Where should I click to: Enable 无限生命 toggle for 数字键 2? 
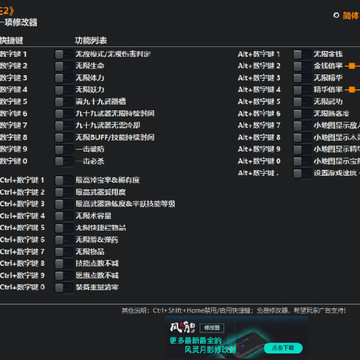[x=64, y=66]
